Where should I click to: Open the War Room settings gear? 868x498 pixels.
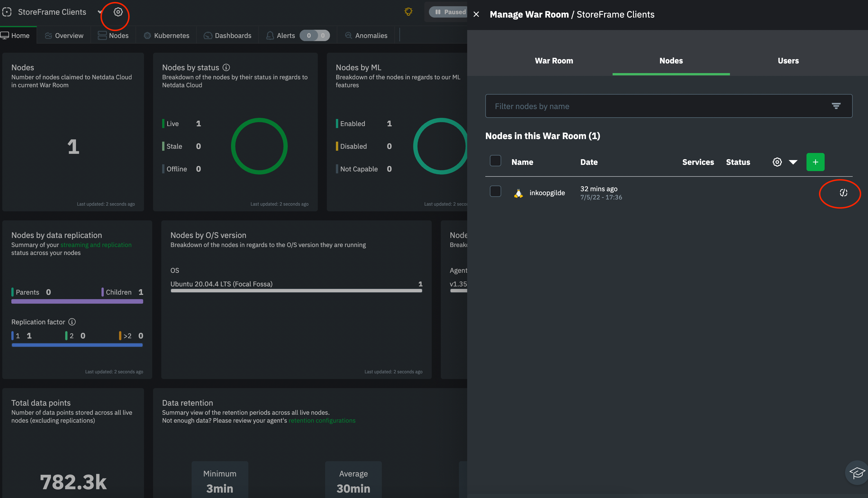[x=118, y=11]
